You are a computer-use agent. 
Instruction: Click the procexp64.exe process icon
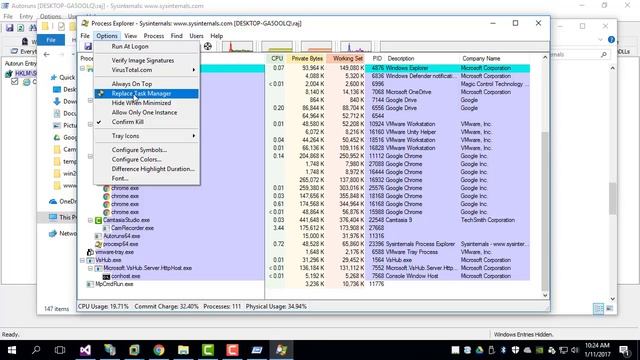[x=98, y=244]
